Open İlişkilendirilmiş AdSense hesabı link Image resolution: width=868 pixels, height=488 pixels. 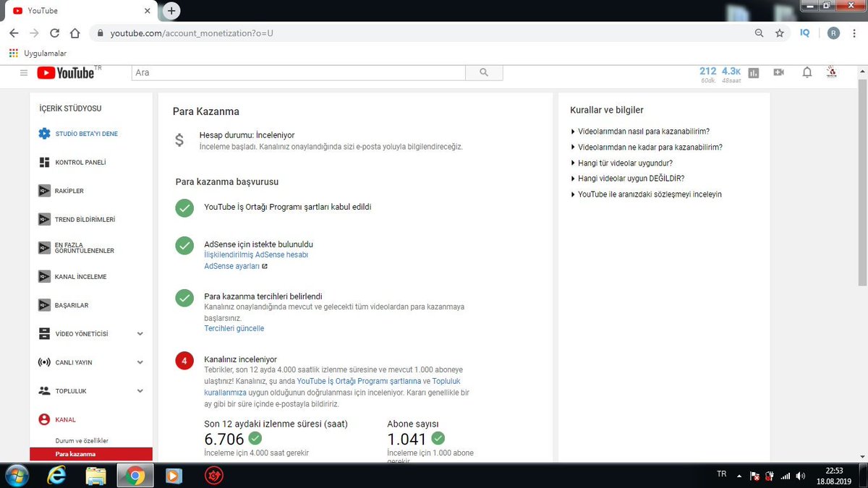click(x=256, y=255)
